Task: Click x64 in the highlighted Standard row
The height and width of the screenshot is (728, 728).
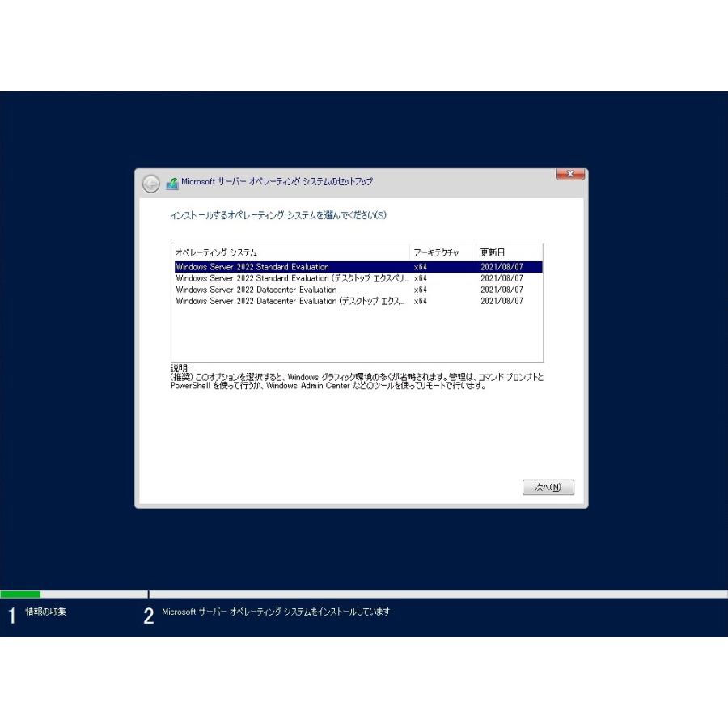Action: pyautogui.click(x=420, y=267)
